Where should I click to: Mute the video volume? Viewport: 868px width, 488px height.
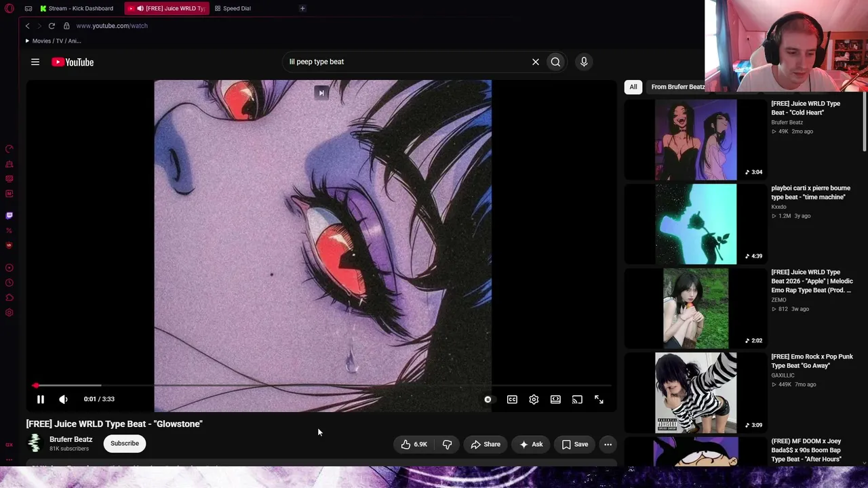pos(63,399)
